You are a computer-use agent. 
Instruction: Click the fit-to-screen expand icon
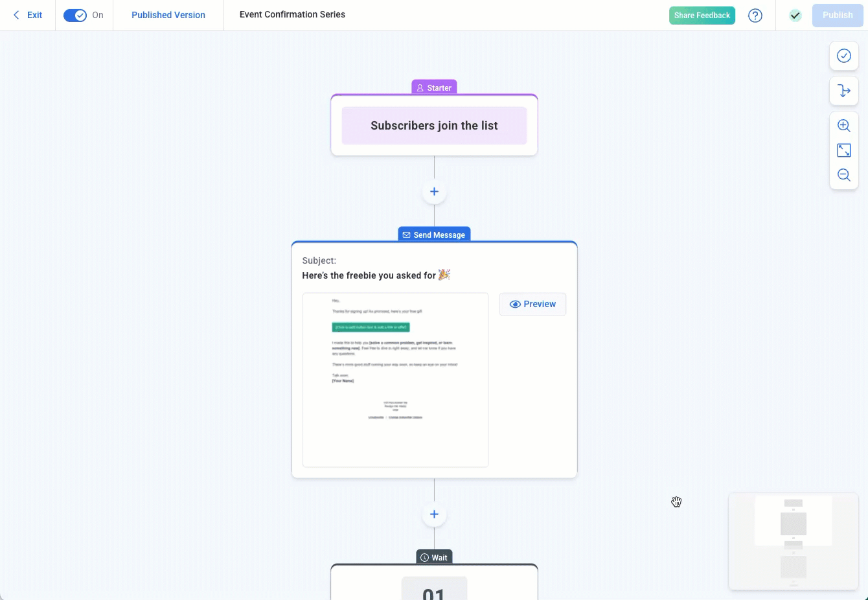click(843, 150)
